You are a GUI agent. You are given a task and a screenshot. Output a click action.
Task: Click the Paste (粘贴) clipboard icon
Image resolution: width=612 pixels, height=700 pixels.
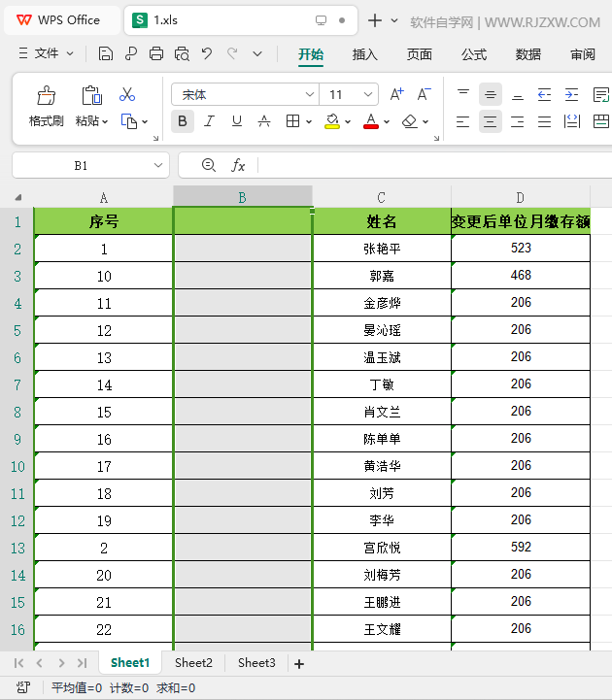click(x=91, y=95)
